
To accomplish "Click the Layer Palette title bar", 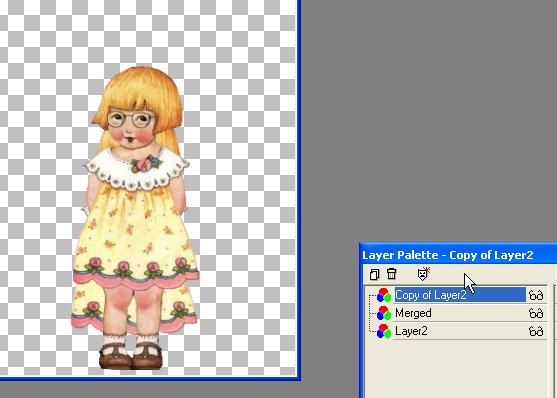I will (459, 255).
